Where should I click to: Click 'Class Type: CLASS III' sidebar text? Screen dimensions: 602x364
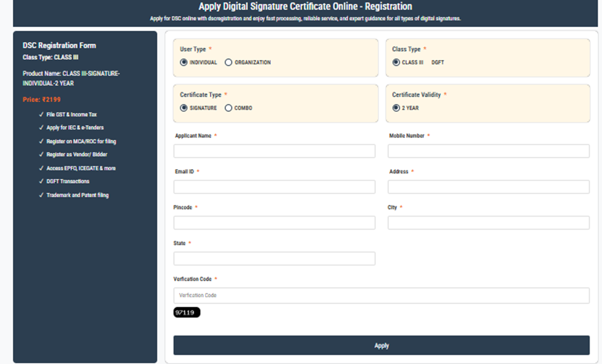(x=50, y=57)
